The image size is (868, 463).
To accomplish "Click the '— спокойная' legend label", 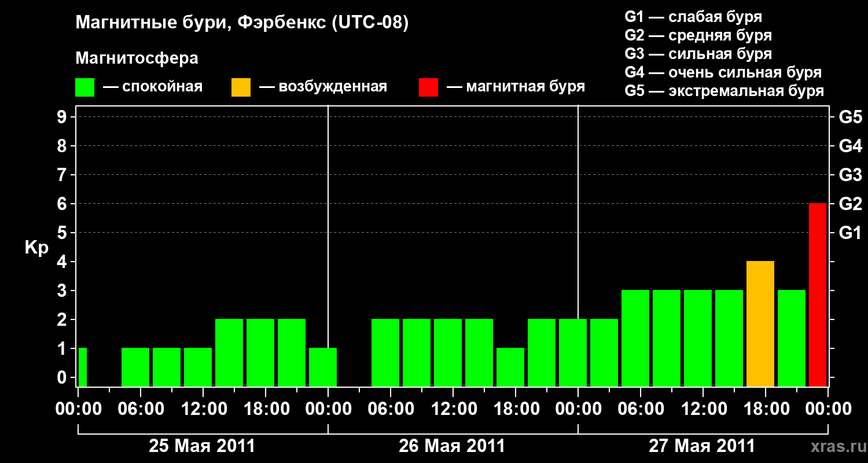I will point(153,87).
